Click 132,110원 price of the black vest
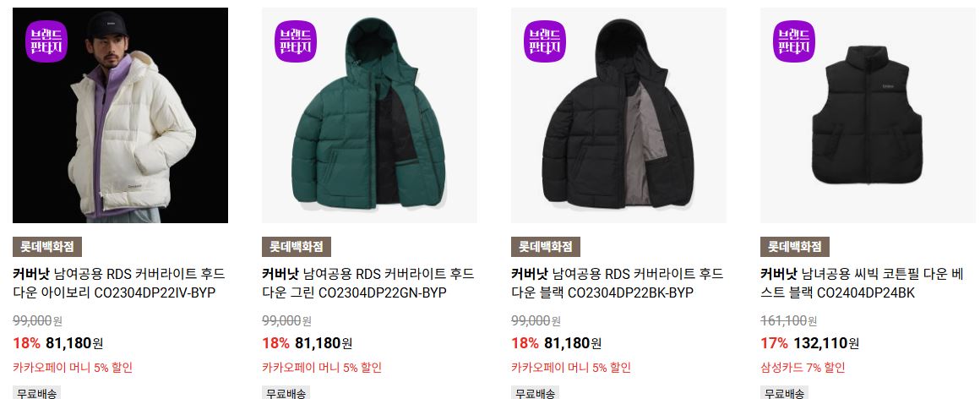This screenshot has height=399, width=980. click(x=826, y=343)
